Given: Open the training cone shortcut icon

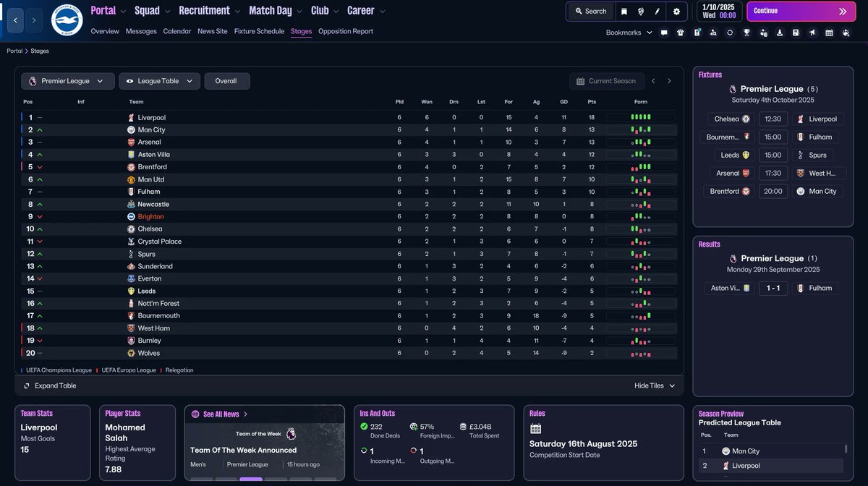Looking at the screenshot, I should tap(780, 33).
